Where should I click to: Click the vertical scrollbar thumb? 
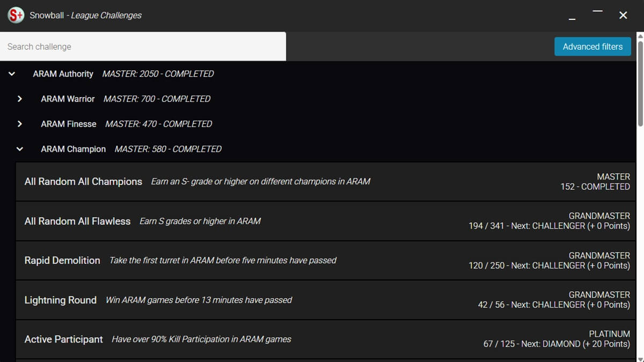[640, 83]
